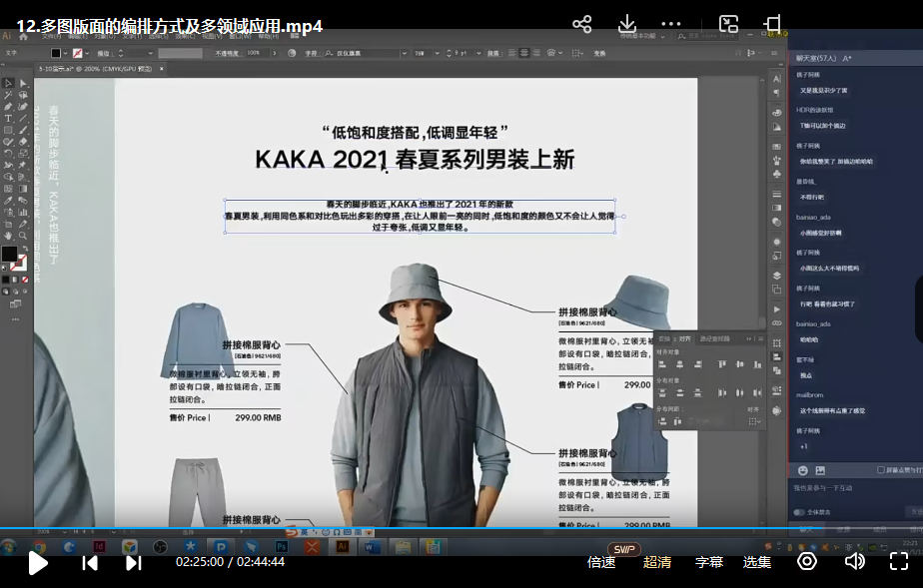This screenshot has height=588, width=923.
Task: Change video quality via 超清
Action: (657, 562)
